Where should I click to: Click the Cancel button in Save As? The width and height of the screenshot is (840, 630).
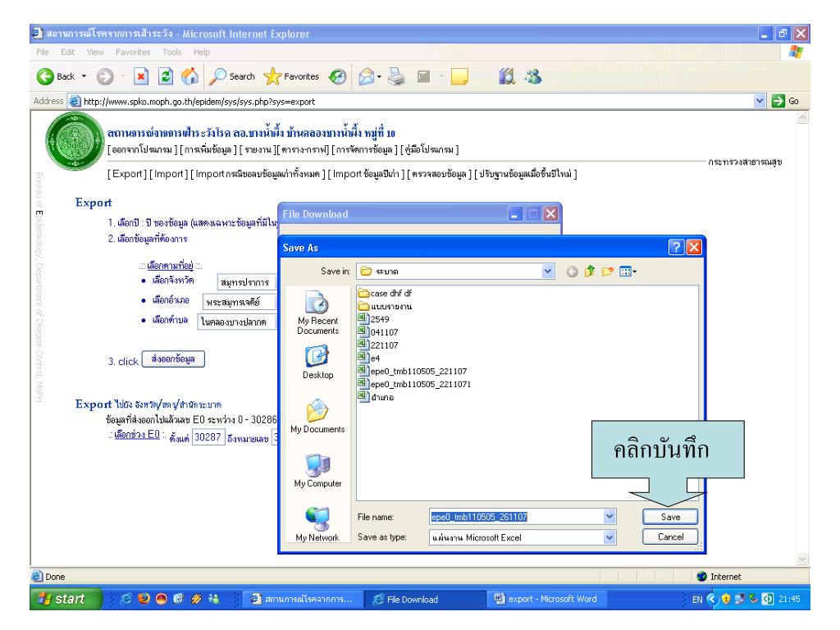(671, 537)
